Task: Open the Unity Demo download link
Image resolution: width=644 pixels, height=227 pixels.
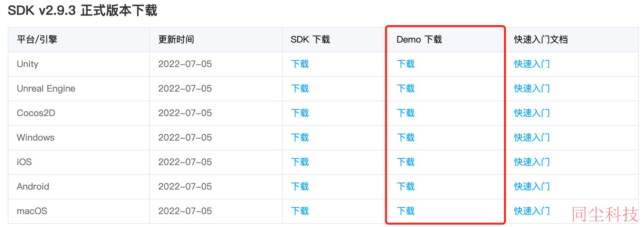Action: [x=406, y=64]
